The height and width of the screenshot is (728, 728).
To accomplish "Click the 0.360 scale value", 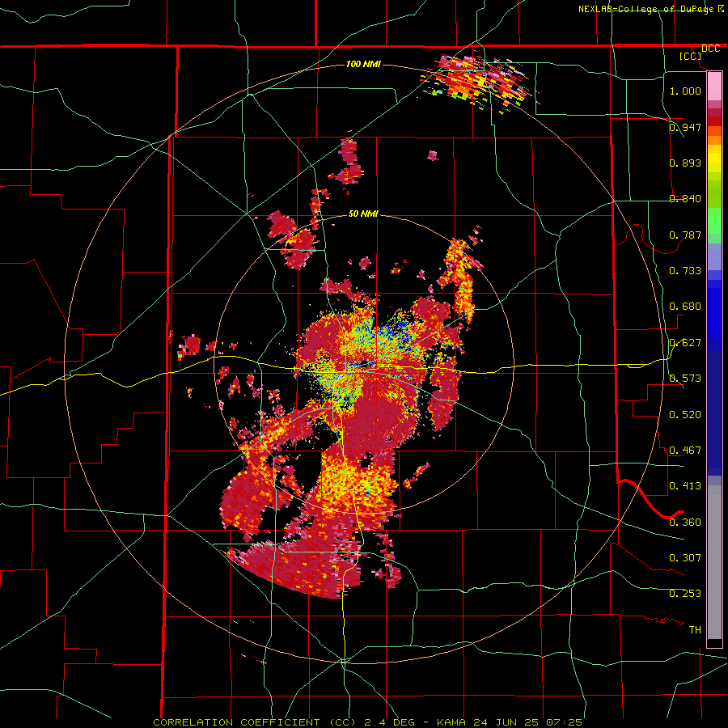I will click(x=685, y=522).
